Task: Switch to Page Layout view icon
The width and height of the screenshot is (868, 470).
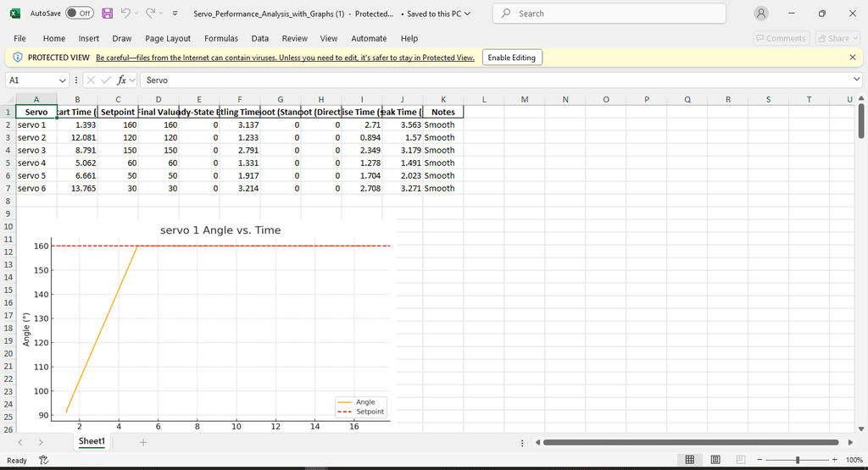Action: pyautogui.click(x=715, y=460)
